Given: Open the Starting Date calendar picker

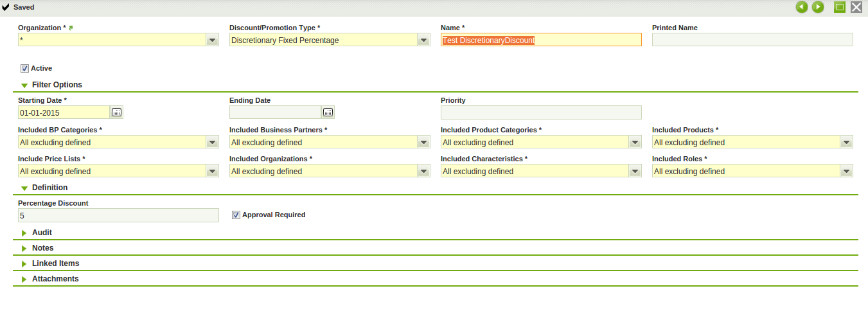Looking at the screenshot, I should [x=116, y=112].
